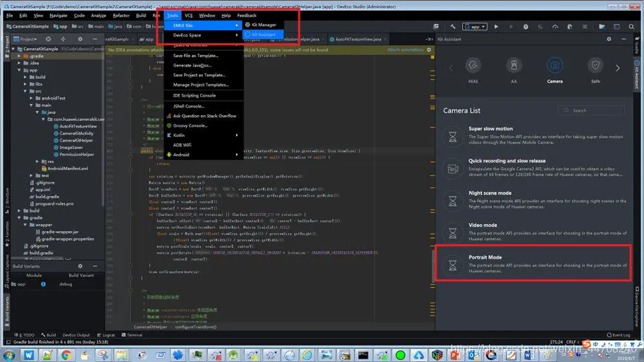Hide the Project panel with minus icon
Viewport: 644px width, 362px height.
pyautogui.click(x=95, y=39)
